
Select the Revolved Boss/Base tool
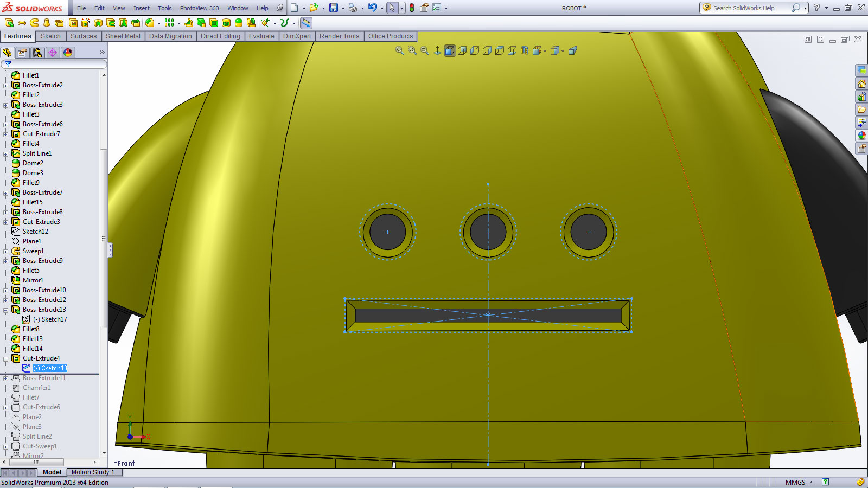point(22,23)
